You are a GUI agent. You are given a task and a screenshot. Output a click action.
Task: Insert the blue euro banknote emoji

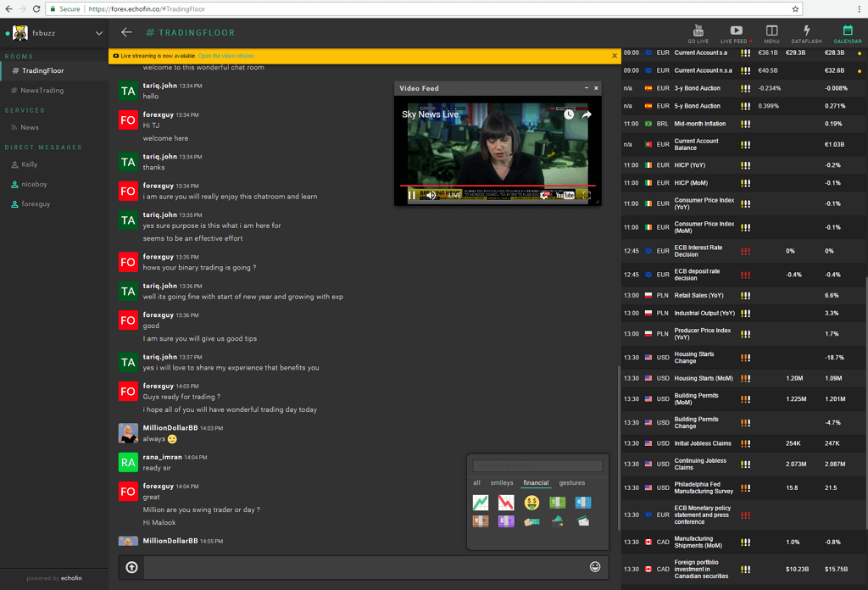[583, 502]
